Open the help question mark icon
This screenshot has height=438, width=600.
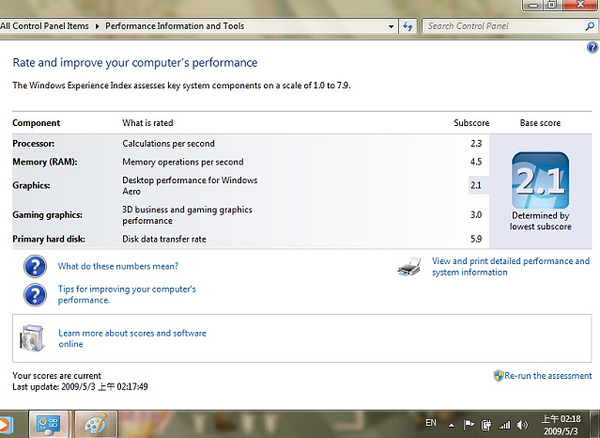click(592, 48)
